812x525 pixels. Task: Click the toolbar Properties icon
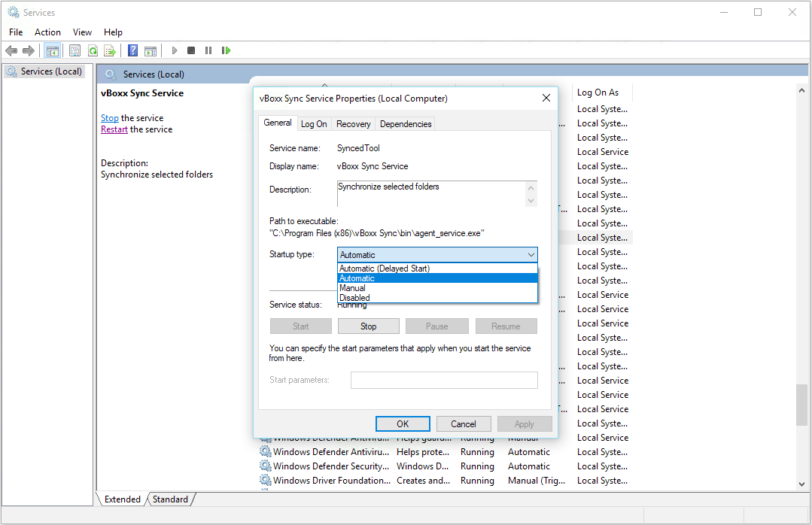tap(75, 50)
